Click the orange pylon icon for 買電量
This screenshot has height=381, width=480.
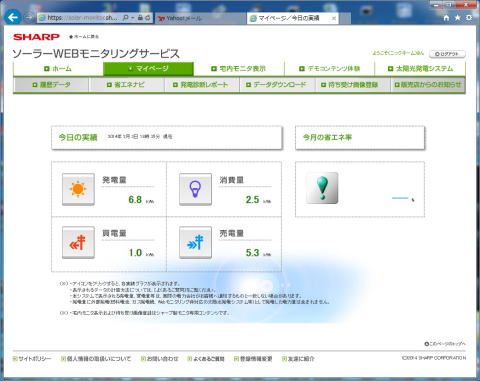[78, 242]
